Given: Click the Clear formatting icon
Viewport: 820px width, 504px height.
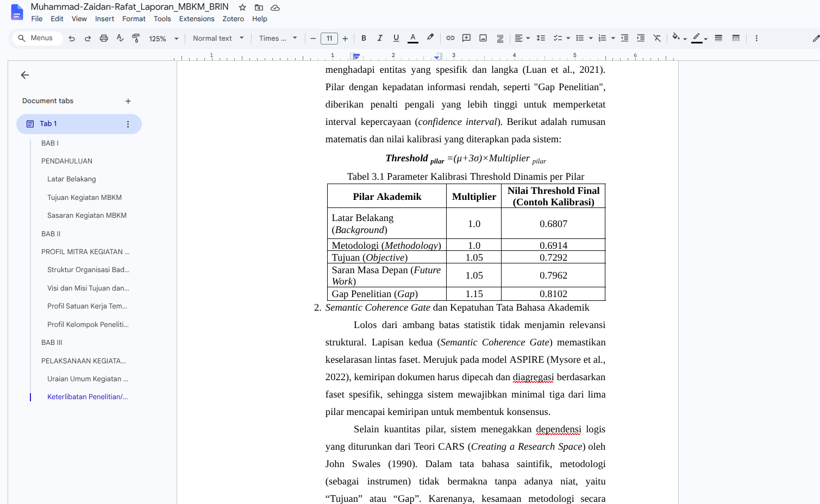Looking at the screenshot, I should (657, 38).
